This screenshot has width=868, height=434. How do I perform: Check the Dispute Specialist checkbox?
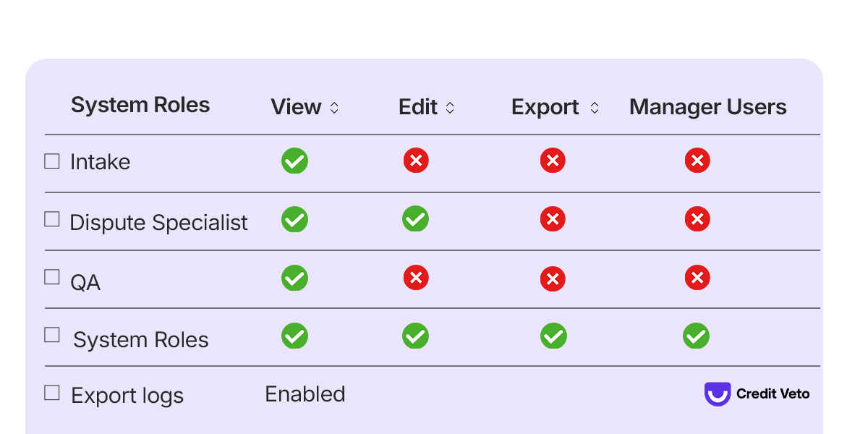coord(51,218)
